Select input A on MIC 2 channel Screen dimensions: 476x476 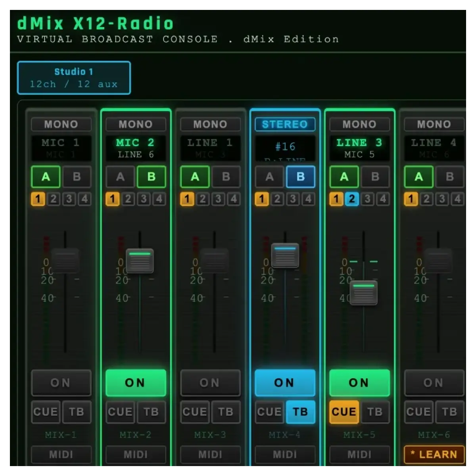pyautogui.click(x=120, y=177)
